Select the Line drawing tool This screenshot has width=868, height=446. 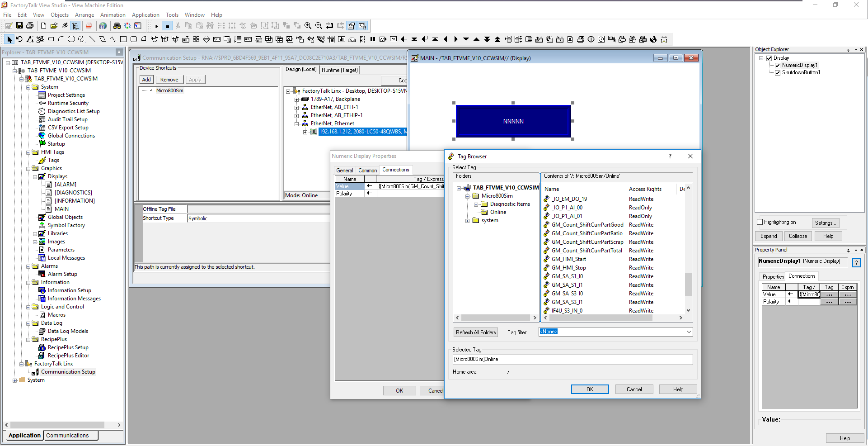[92, 39]
